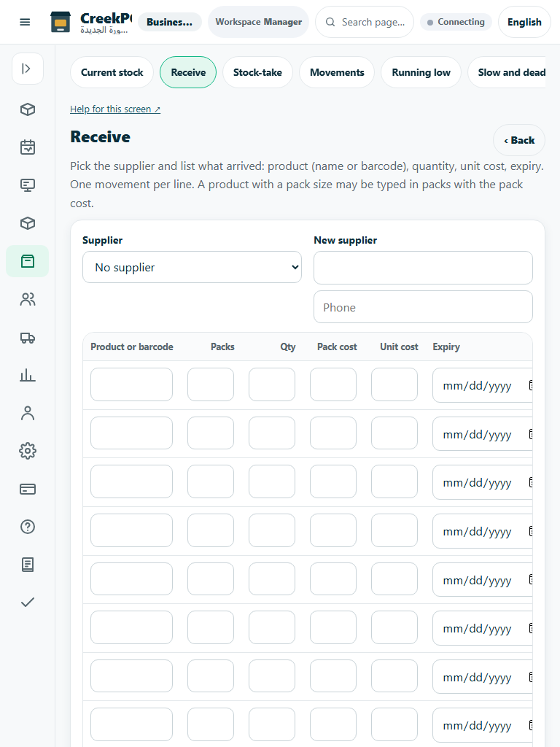
Task: Open the Supplier dropdown
Action: click(192, 267)
